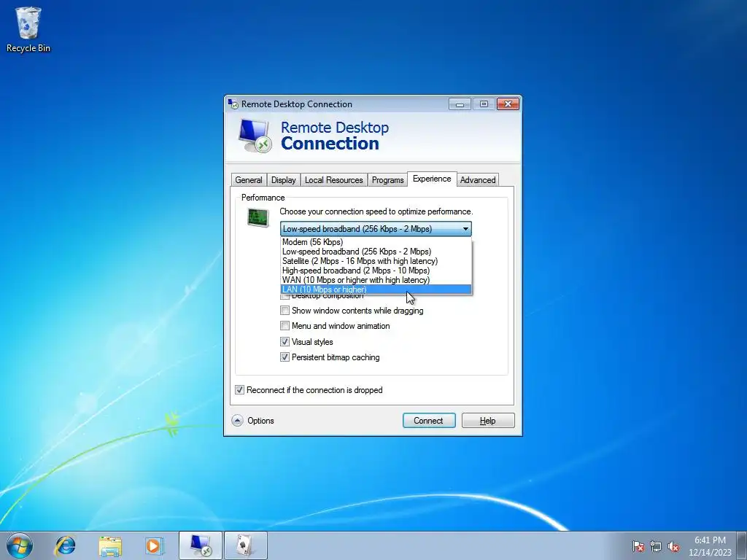Image resolution: width=747 pixels, height=560 pixels.
Task: Choose Low-speed broadband list option
Action: coord(376,252)
